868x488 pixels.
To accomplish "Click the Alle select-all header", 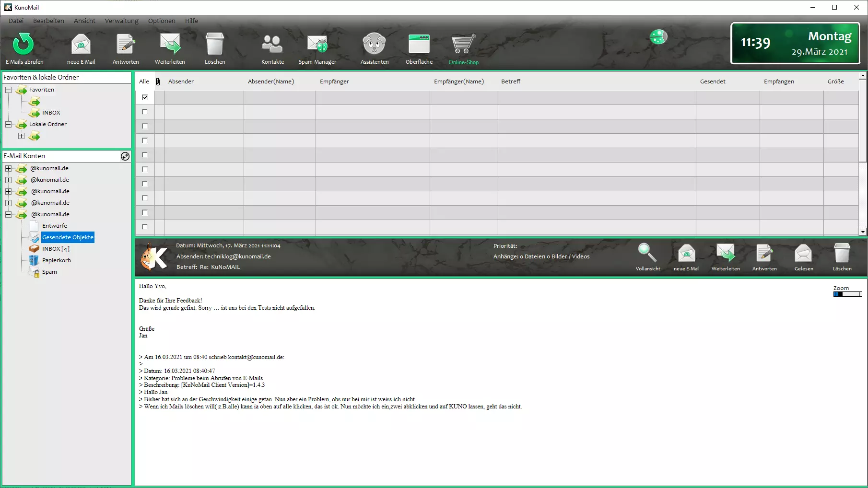I will click(x=144, y=81).
